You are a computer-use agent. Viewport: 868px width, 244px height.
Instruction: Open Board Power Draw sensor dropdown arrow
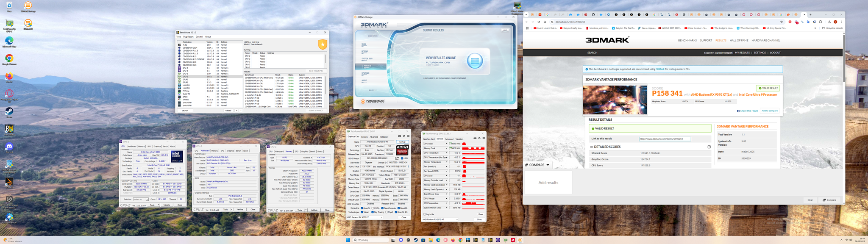coord(447,194)
